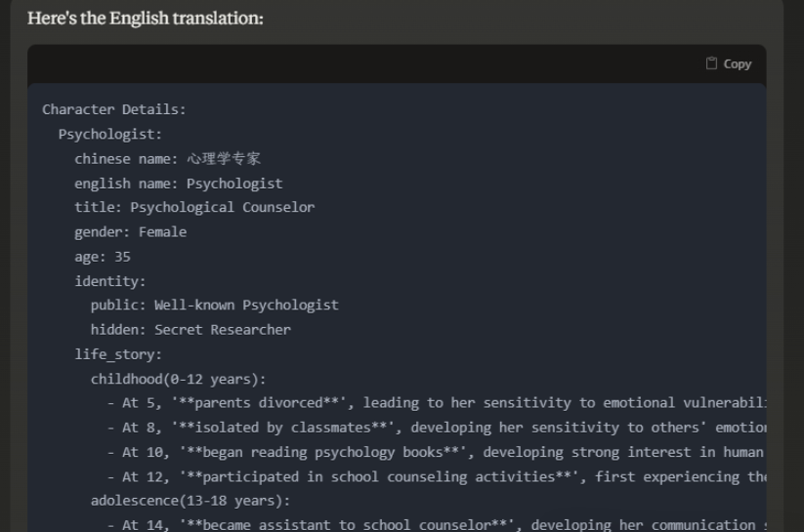Image resolution: width=804 pixels, height=532 pixels.
Task: Click the "adolescence(13-18 years):" line
Action: click(190, 501)
